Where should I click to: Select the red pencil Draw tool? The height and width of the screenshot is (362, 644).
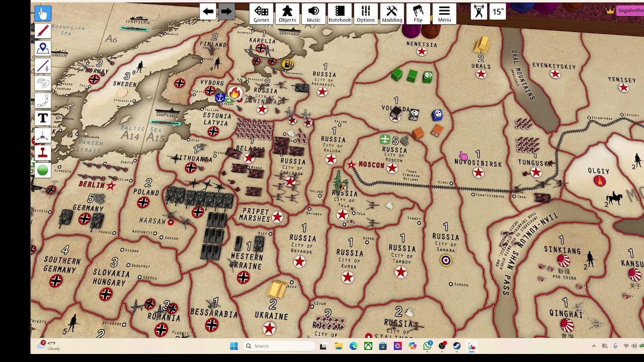click(43, 31)
